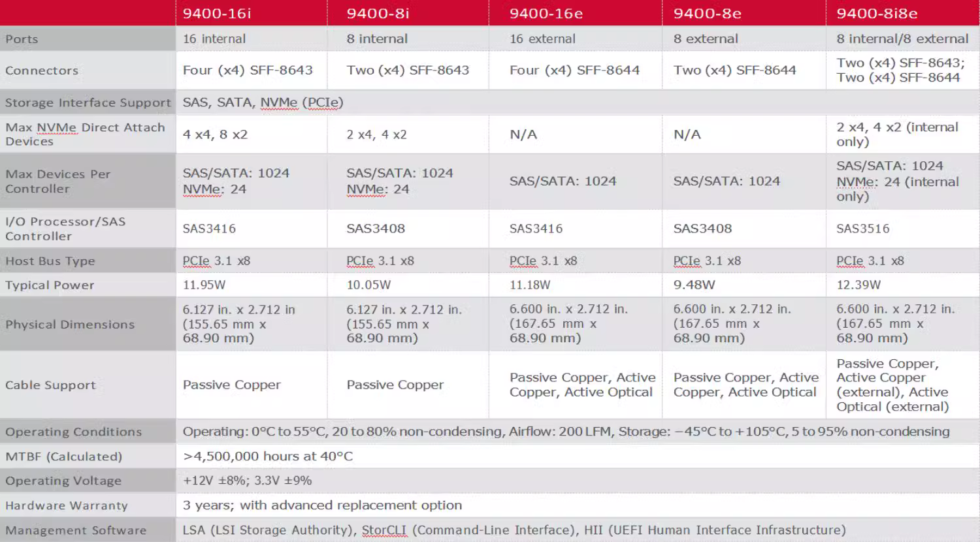Click the Storage Interface Support row label
980x542 pixels.
88,103
